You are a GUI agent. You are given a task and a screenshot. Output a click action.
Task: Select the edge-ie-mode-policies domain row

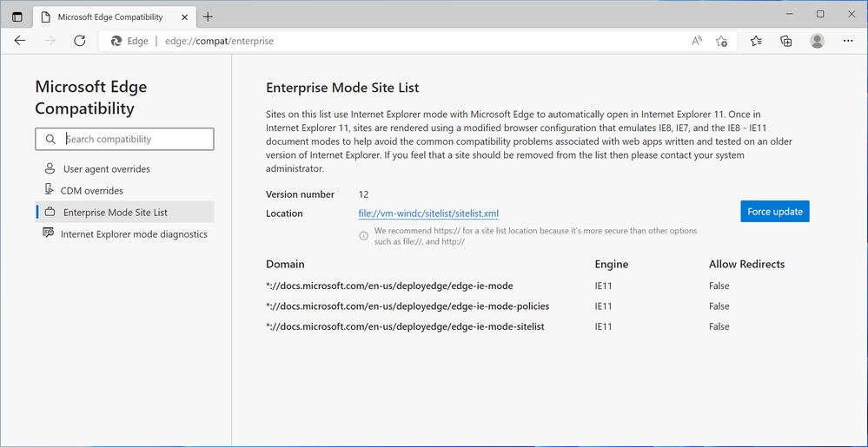(x=407, y=306)
